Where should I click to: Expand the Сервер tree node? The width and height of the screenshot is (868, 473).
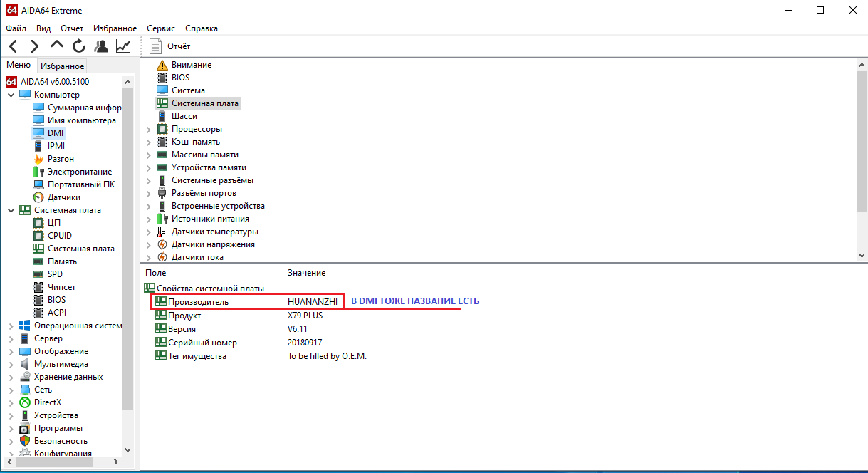pos(11,338)
